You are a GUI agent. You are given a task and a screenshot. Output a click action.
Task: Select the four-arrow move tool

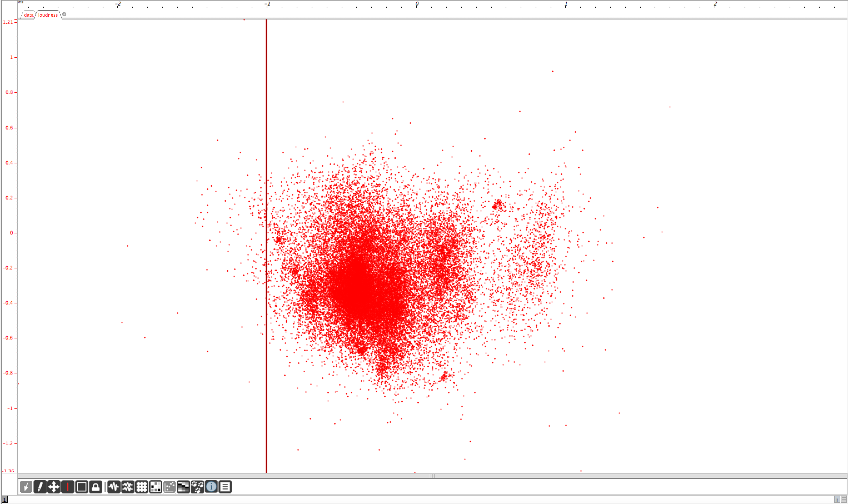pos(54,487)
